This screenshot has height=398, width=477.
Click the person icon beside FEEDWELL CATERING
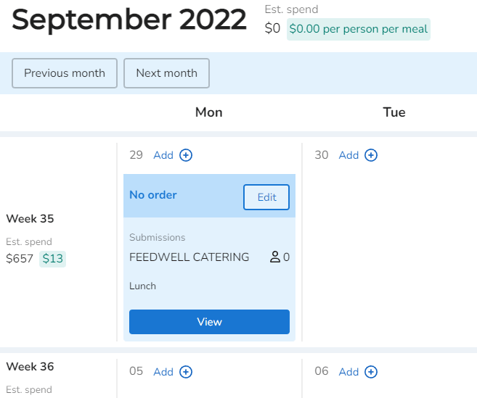pos(275,257)
